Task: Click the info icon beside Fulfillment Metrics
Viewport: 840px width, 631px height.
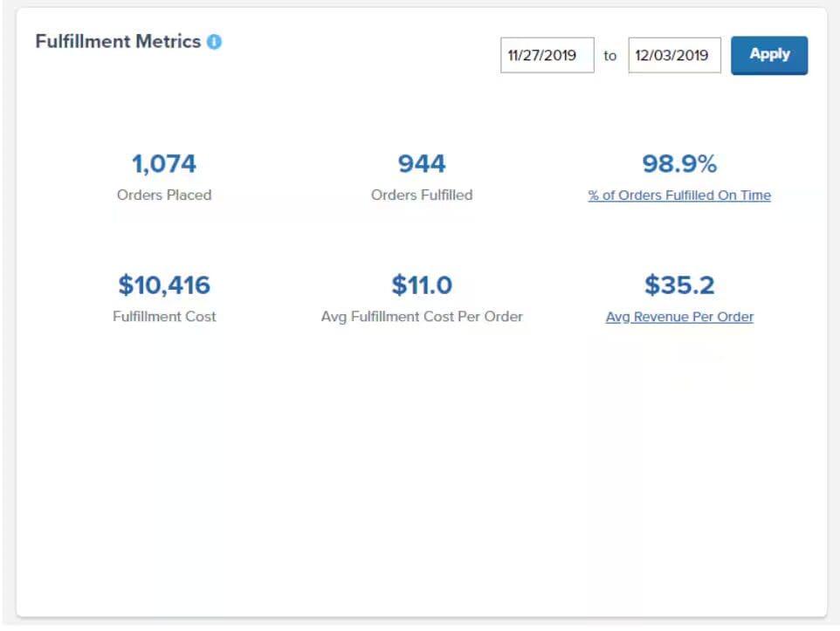Action: pyautogui.click(x=214, y=41)
